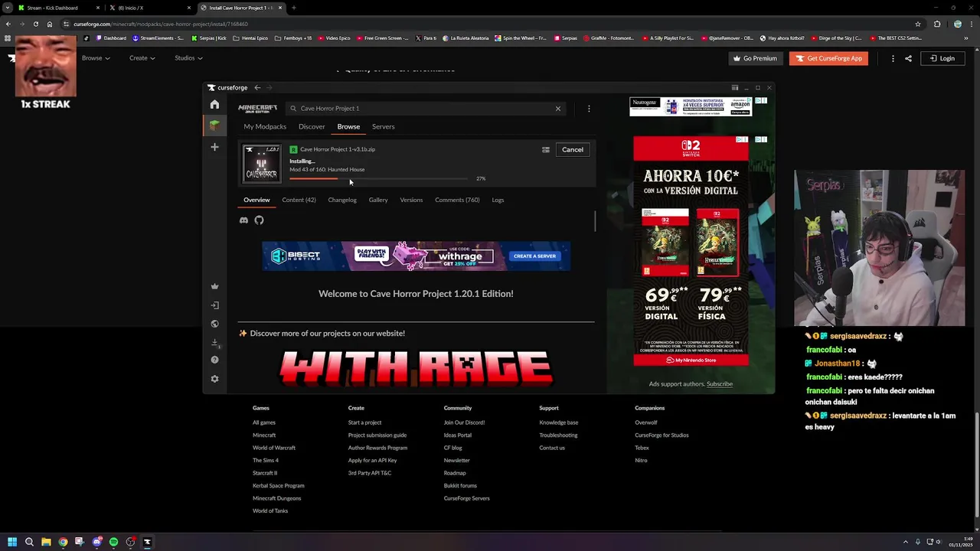Open the three-dot menu beside search bar

coord(589,109)
